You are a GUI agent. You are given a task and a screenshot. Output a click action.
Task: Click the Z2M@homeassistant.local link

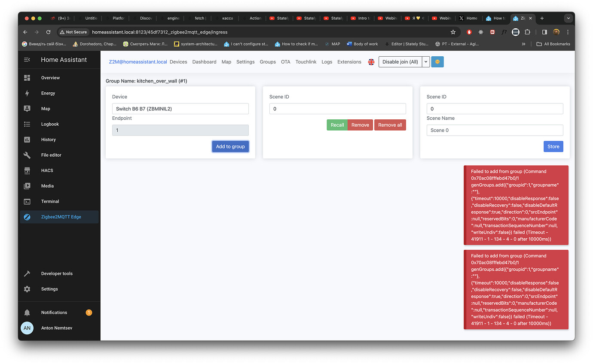coord(138,62)
